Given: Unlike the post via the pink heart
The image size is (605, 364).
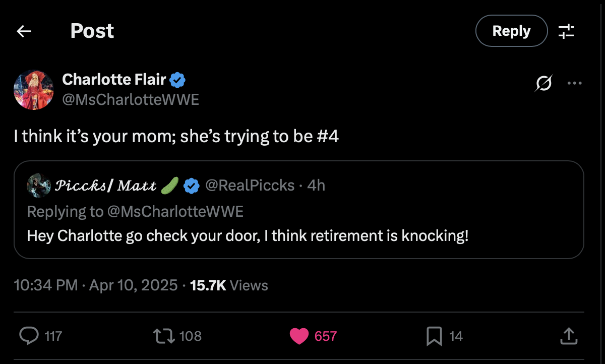Looking at the screenshot, I should click(299, 336).
